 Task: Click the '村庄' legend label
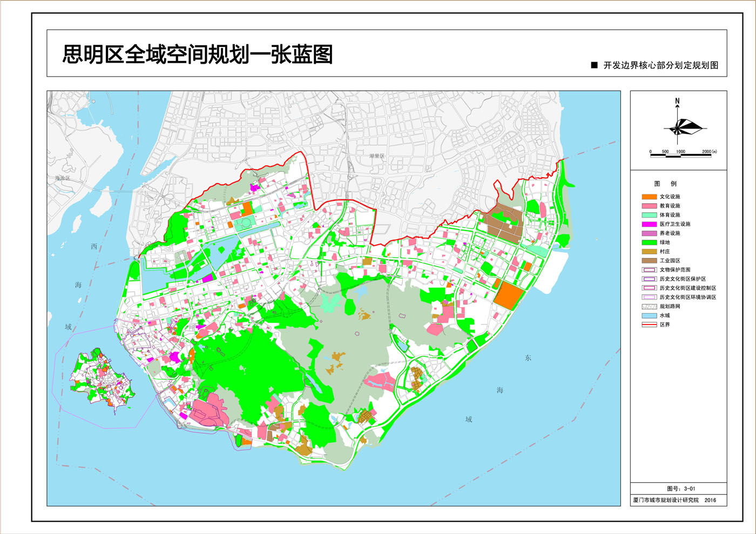[665, 252]
